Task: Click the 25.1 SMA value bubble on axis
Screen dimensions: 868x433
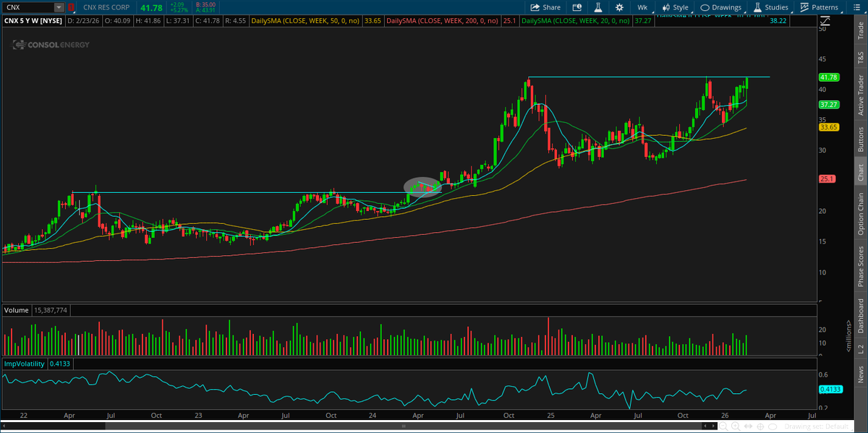Action: 828,179
